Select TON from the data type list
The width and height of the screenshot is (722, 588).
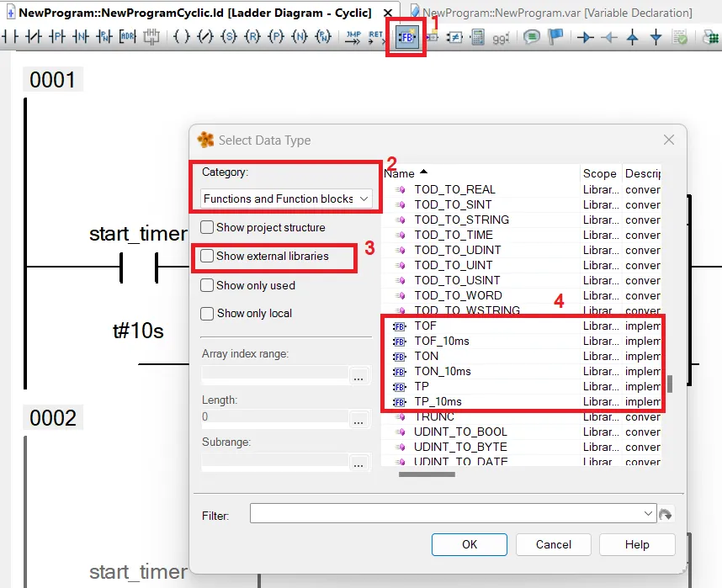click(x=426, y=356)
